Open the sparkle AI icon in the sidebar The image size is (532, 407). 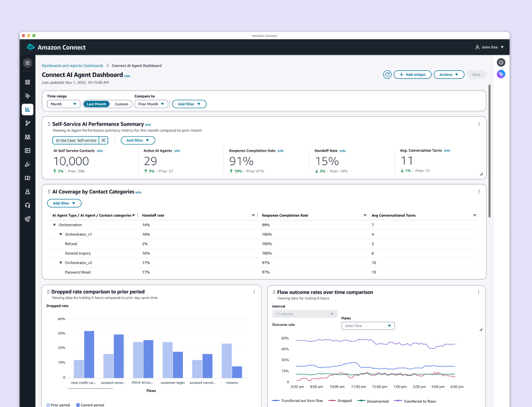(x=27, y=96)
